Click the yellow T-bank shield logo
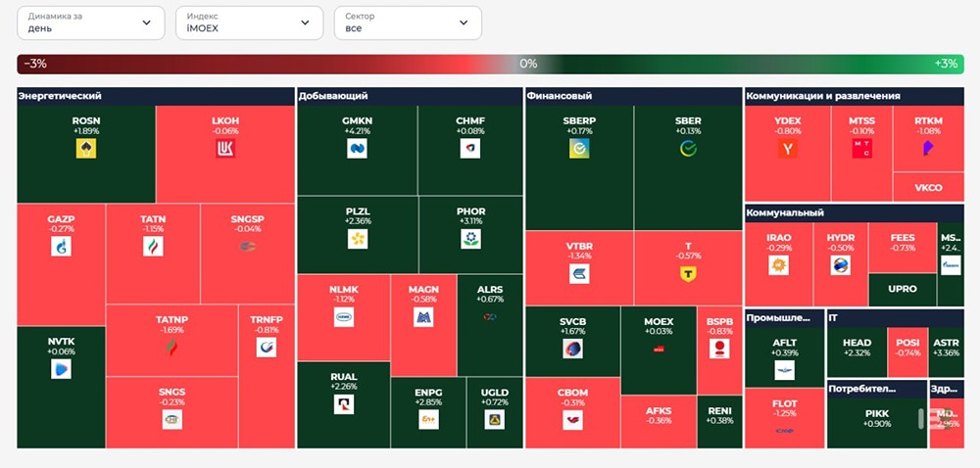 (688, 274)
